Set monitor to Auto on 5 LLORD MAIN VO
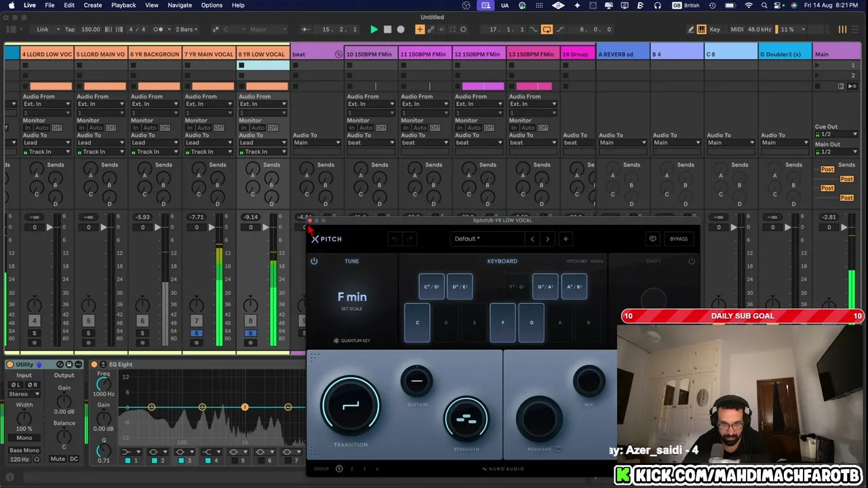 click(96, 128)
